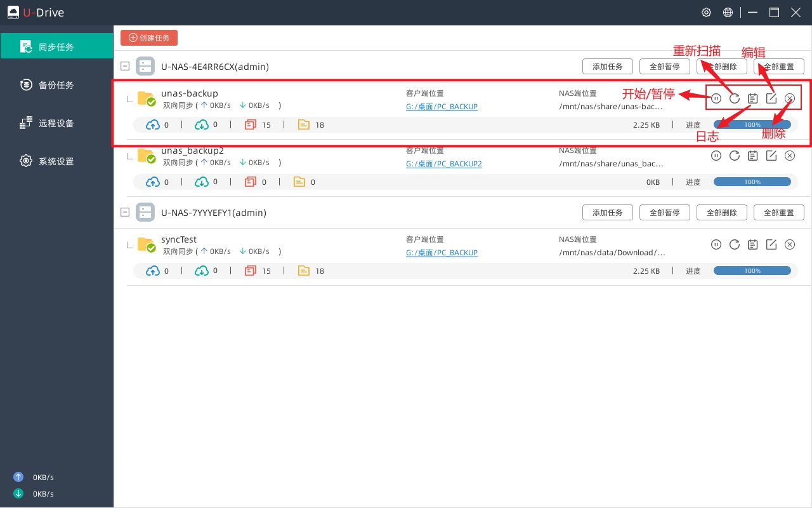Click the 创建任务 button
This screenshot has height=508, width=812.
[x=149, y=37]
